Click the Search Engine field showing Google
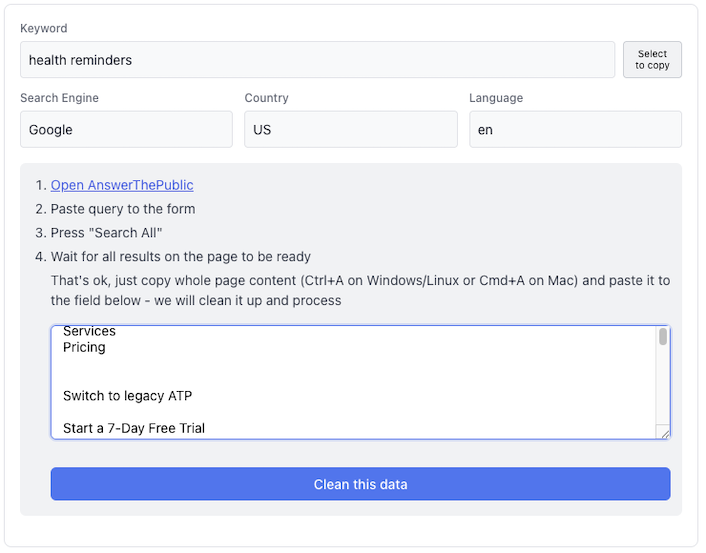Viewport: 706px width, 553px height. click(126, 130)
